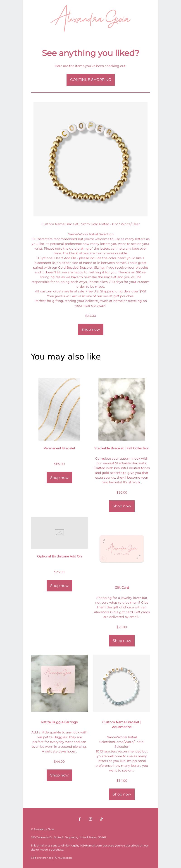The height and width of the screenshot is (868, 181).
Task: Open the gold Cooper name bracelet image
Action: (x=90, y=159)
